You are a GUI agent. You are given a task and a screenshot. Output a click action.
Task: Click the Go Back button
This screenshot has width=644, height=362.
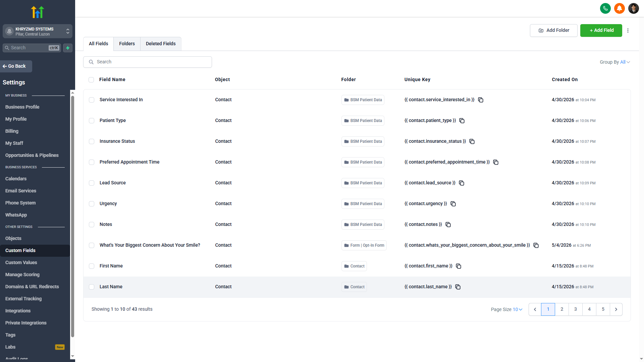click(x=16, y=66)
